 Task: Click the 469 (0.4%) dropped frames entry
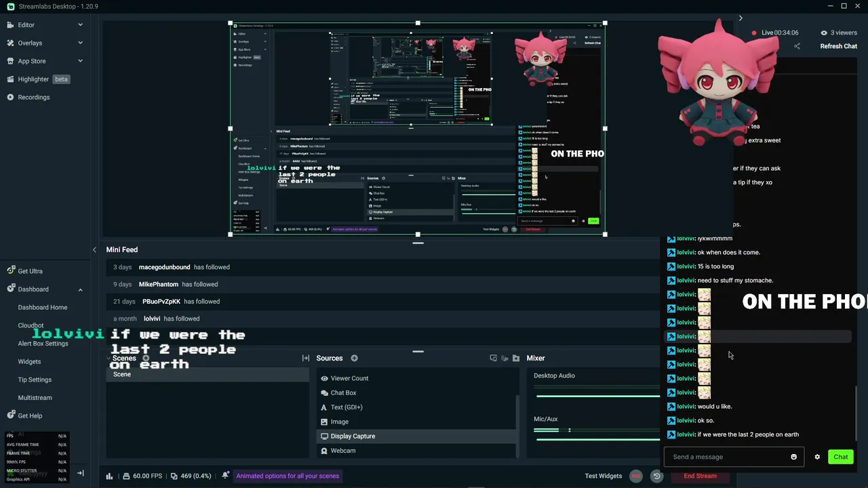click(191, 476)
